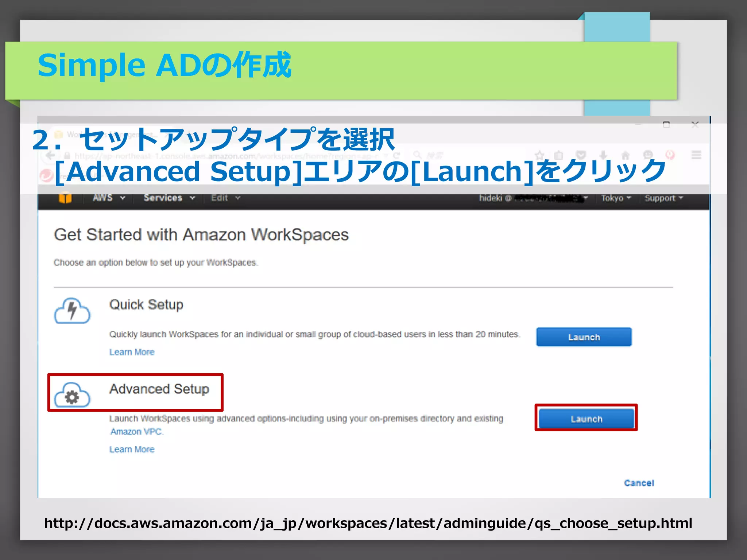Click the browser URL address field
Image resolution: width=747 pixels, height=560 pixels.
[x=226, y=156]
